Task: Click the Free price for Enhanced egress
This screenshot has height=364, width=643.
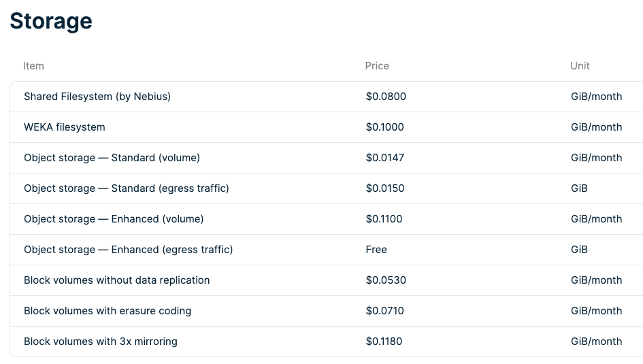Action: coord(376,250)
